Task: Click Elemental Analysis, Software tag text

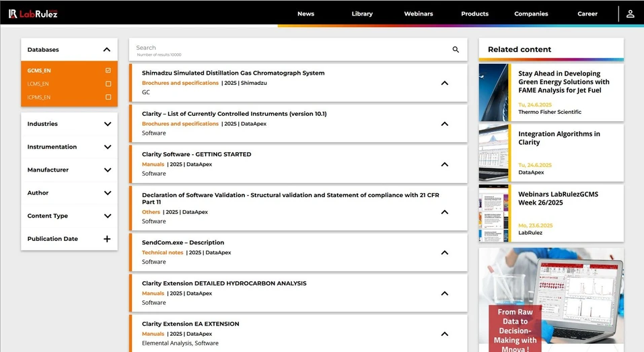Action: [x=180, y=343]
